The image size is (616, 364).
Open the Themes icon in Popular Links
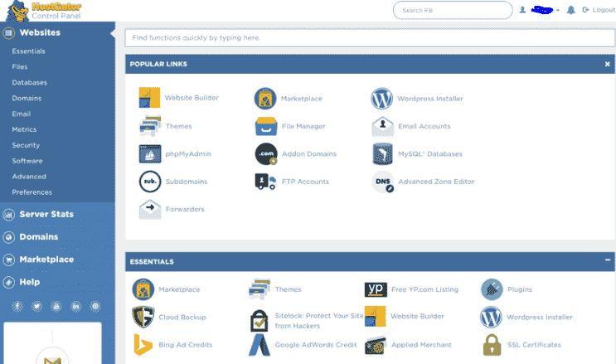(150, 126)
